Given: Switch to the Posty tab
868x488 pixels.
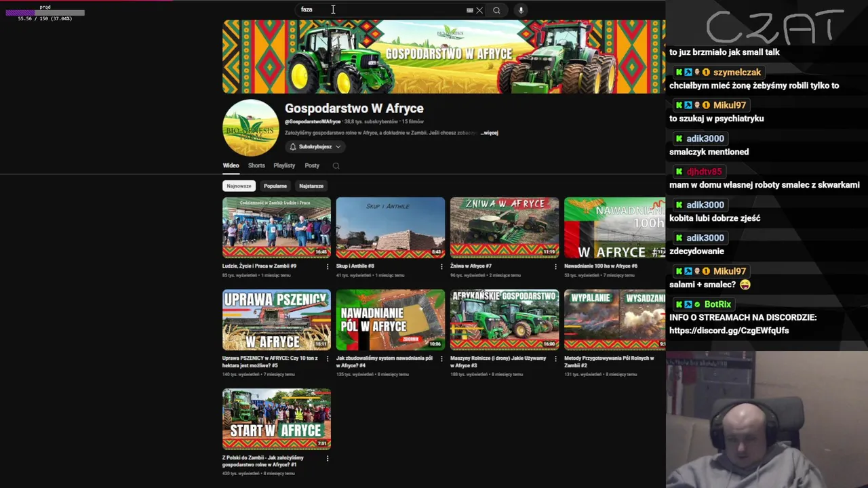Looking at the screenshot, I should tap(312, 165).
